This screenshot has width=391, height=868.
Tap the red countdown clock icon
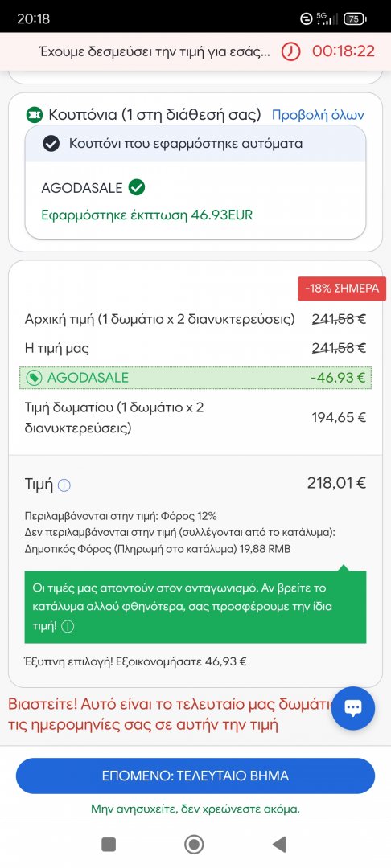point(290,51)
